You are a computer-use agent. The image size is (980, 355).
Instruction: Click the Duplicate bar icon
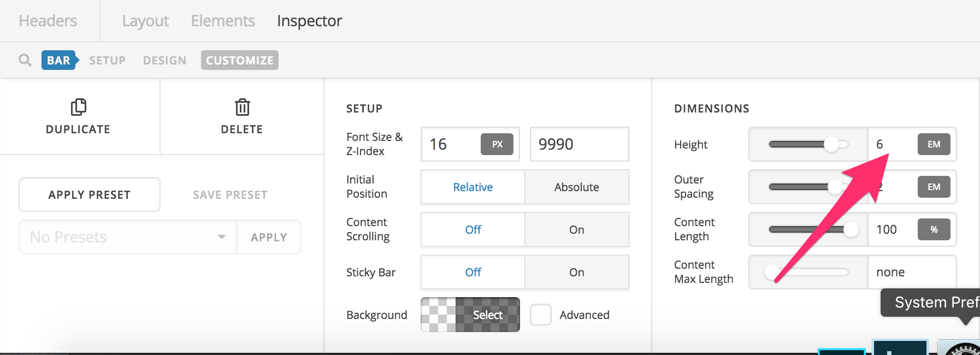pyautogui.click(x=79, y=107)
